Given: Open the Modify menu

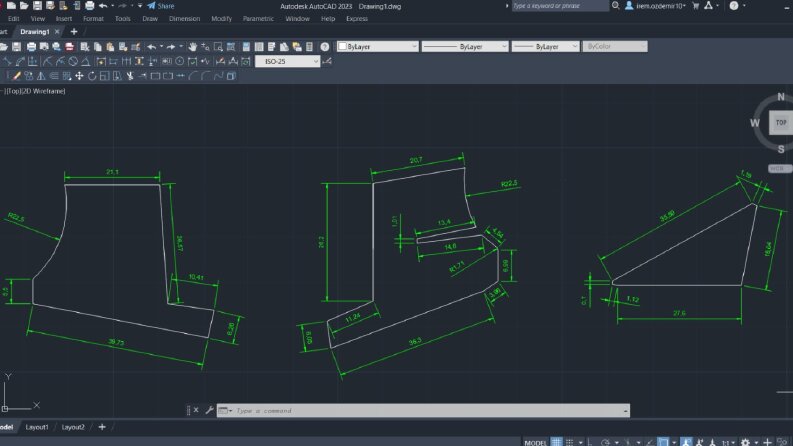Looking at the screenshot, I should coord(222,19).
